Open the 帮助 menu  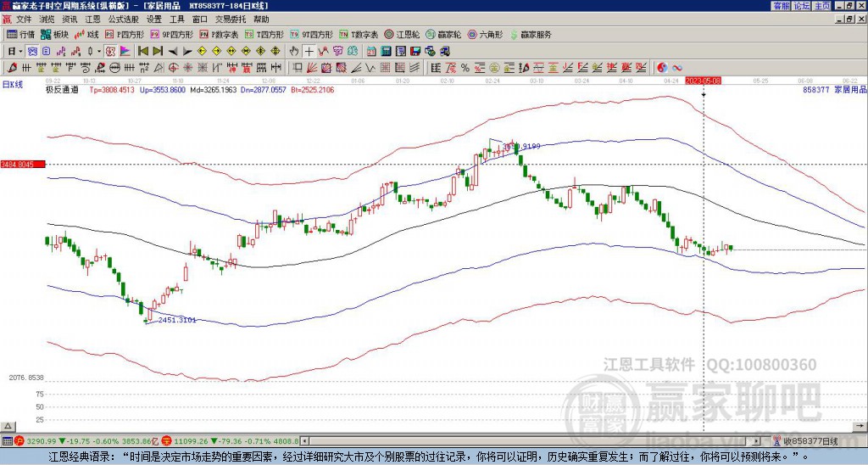click(x=261, y=20)
